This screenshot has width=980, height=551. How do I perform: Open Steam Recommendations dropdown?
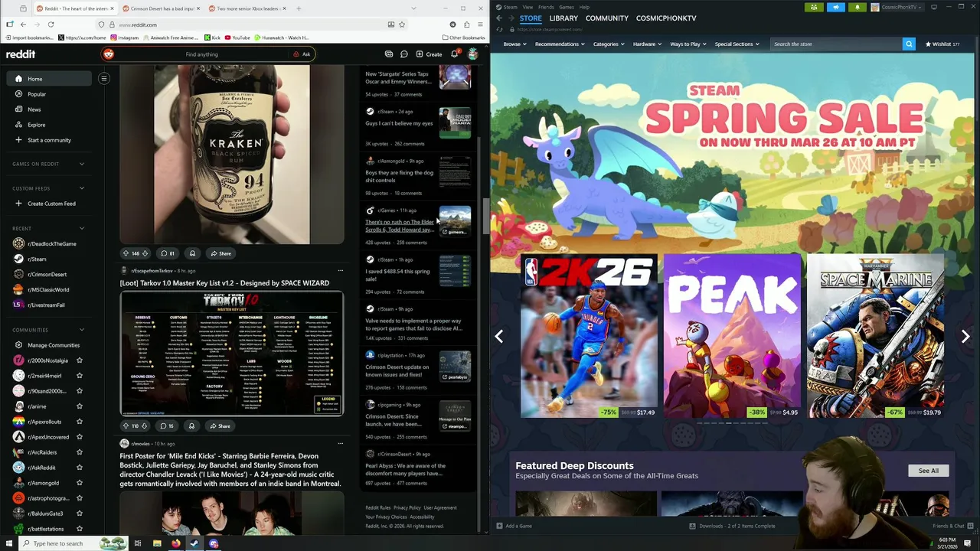pos(560,44)
